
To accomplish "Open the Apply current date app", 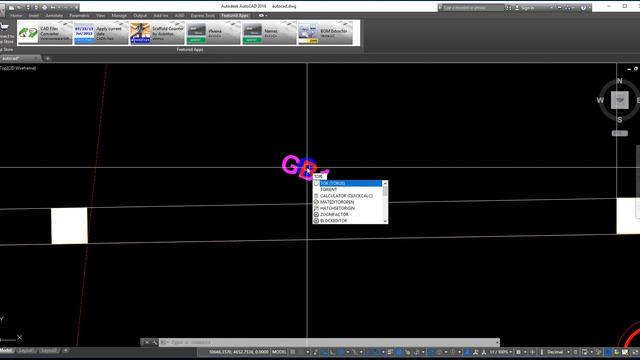I will [x=101, y=33].
